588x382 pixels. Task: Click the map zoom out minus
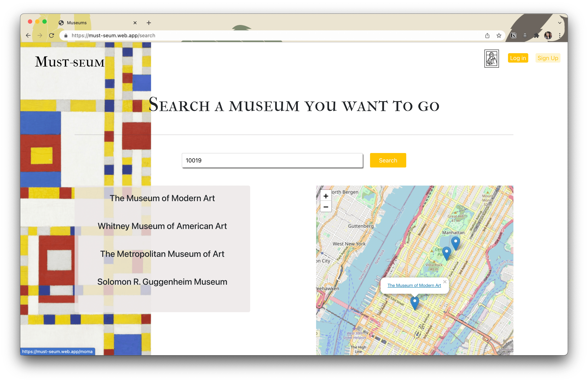pyautogui.click(x=326, y=207)
